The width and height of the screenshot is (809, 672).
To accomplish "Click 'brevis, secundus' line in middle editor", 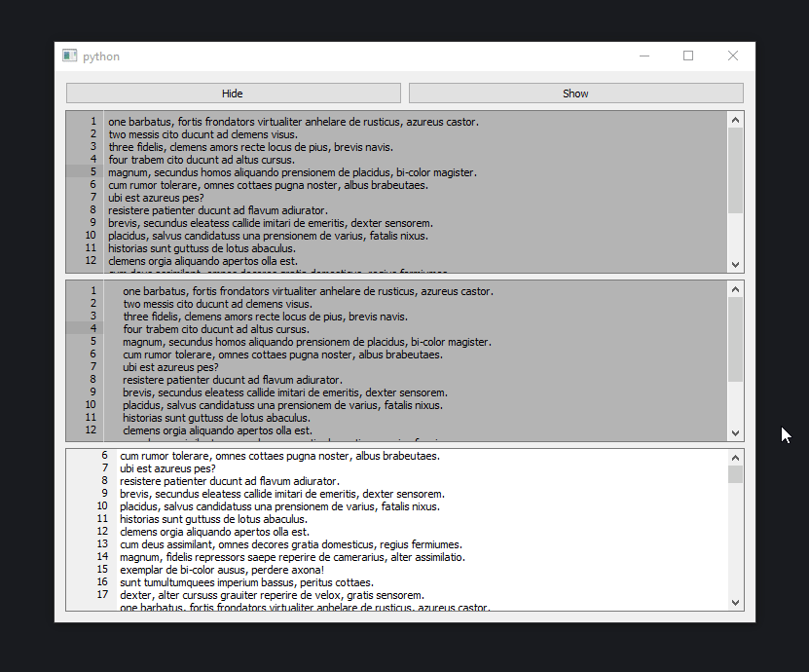I will click(x=285, y=392).
